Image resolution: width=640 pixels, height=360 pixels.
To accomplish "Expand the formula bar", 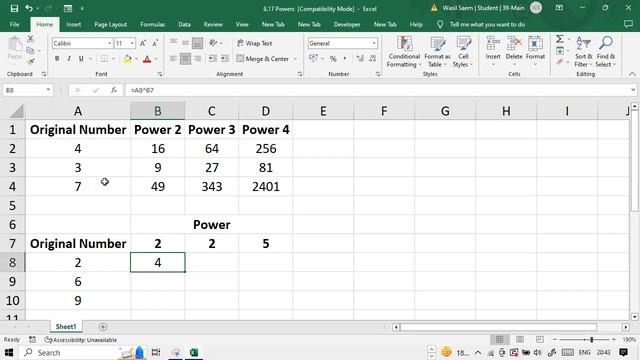I will (633, 90).
